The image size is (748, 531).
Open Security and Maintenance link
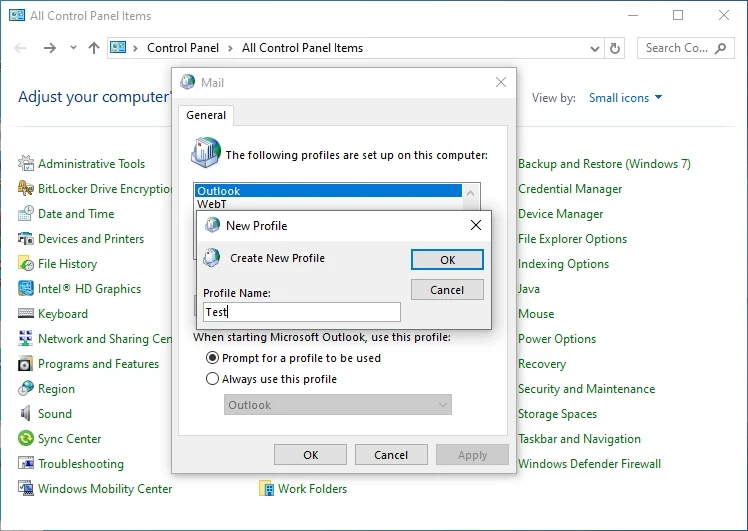[587, 388]
